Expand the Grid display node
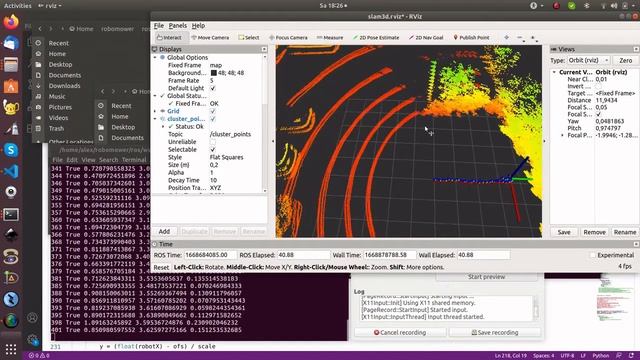This screenshot has height=360, width=640. (155, 111)
